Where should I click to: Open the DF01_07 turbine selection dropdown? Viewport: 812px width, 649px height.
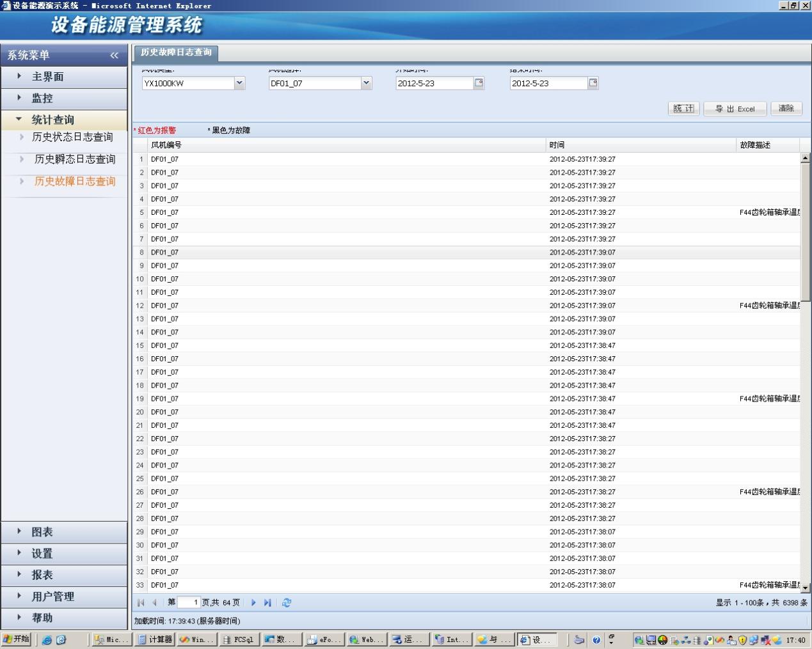click(366, 83)
